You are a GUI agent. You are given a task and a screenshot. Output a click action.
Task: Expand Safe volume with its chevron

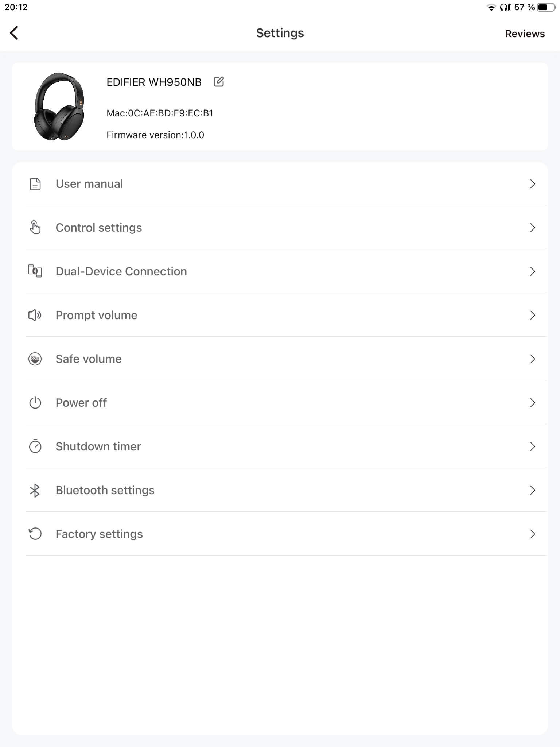(532, 359)
